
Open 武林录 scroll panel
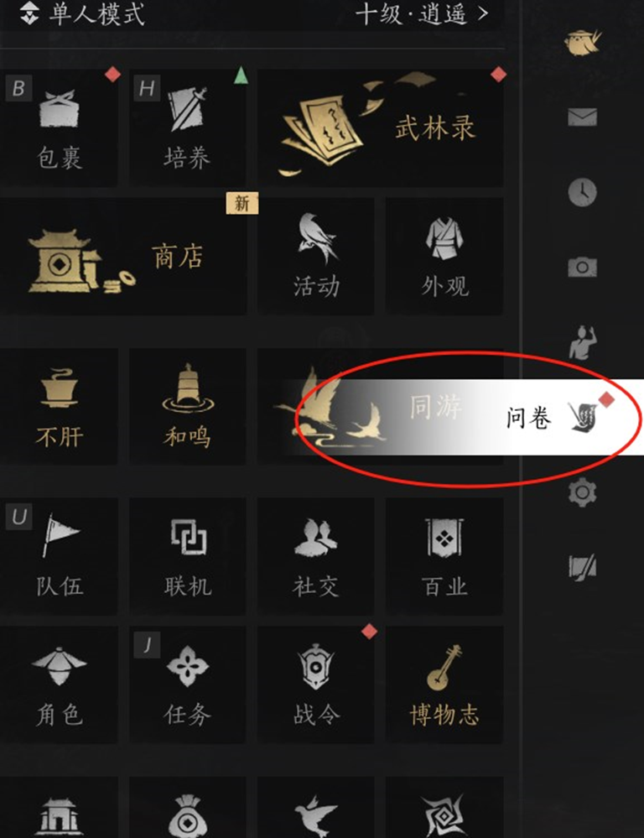point(380,128)
